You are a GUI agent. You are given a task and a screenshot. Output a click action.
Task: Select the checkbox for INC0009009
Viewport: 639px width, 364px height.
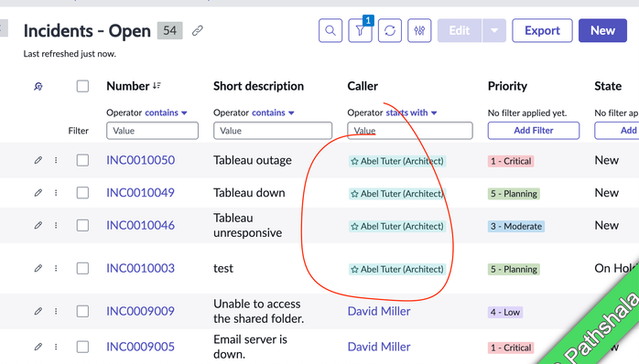click(x=82, y=311)
